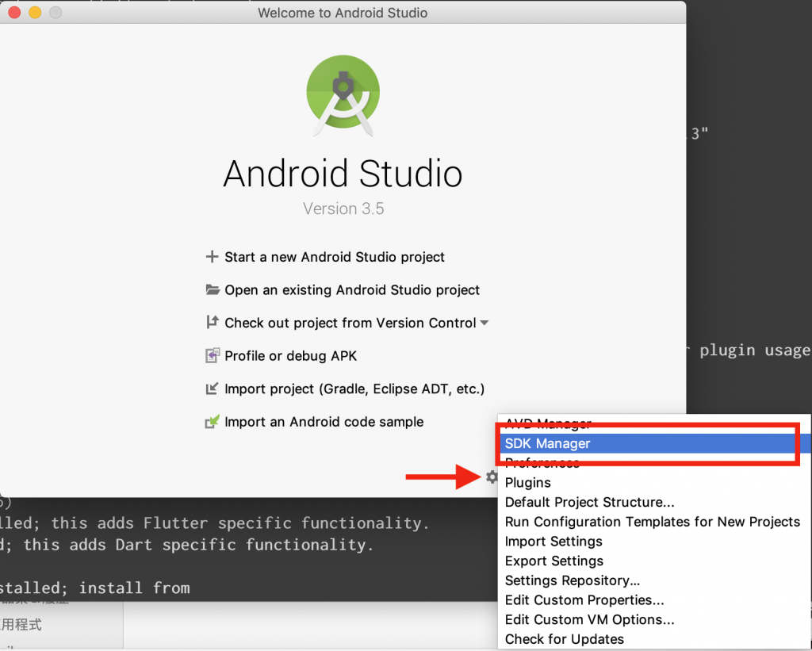Screen dimensions: 812x651
Task: Select Import project (Gradle, Eclipse ADT, etc.)
Action: click(354, 389)
